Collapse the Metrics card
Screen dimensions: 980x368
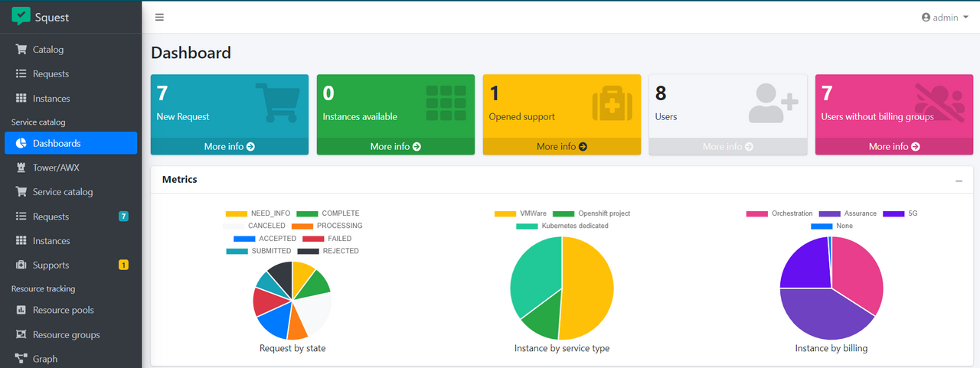959,181
